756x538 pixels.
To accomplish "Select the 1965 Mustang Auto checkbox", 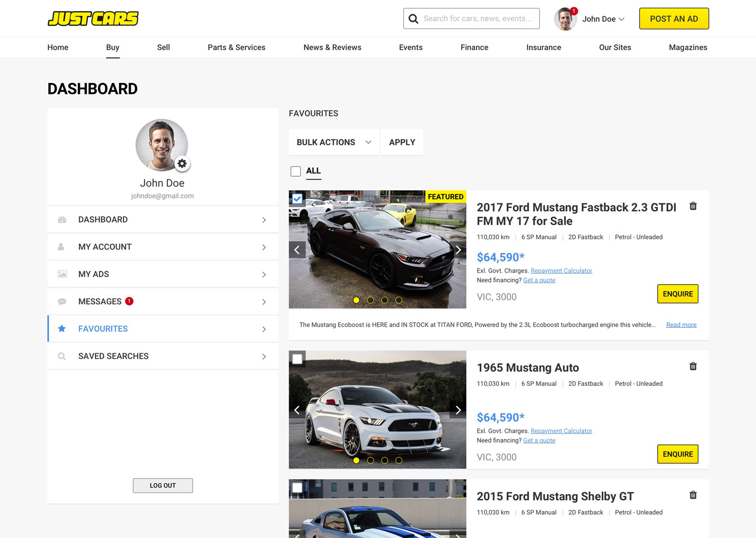I will pyautogui.click(x=297, y=359).
